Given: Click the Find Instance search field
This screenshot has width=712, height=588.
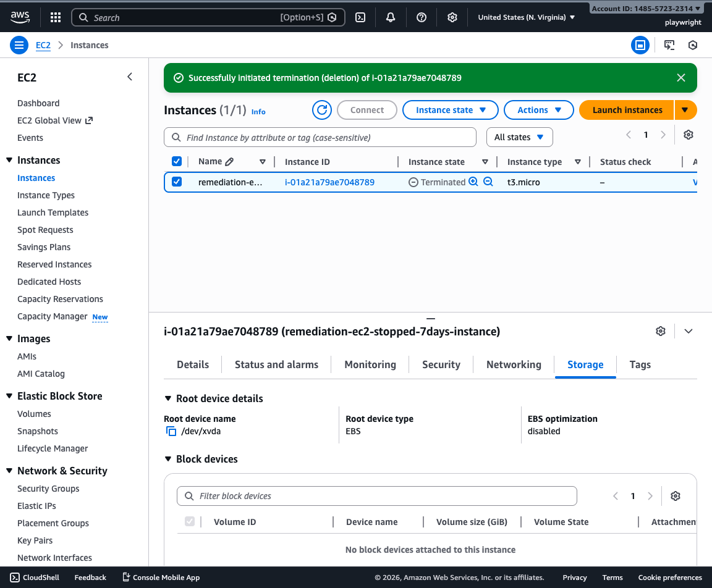Looking at the screenshot, I should pyautogui.click(x=320, y=137).
